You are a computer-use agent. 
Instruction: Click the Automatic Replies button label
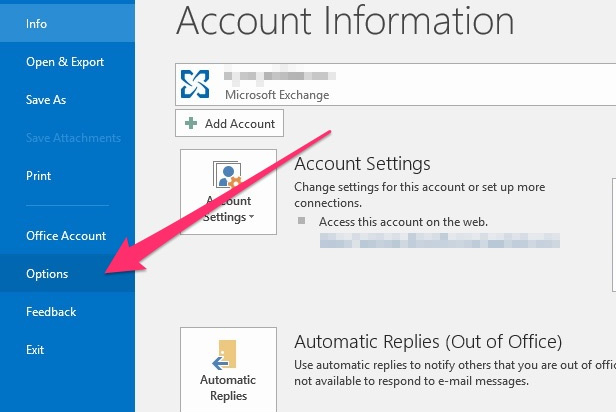click(229, 387)
